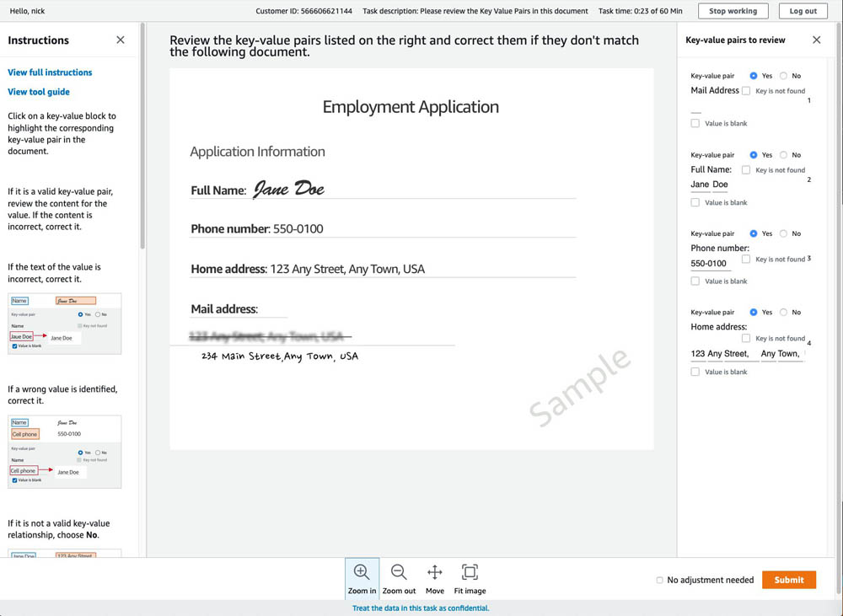Check Value is blank under Jane Doe

pos(695,202)
